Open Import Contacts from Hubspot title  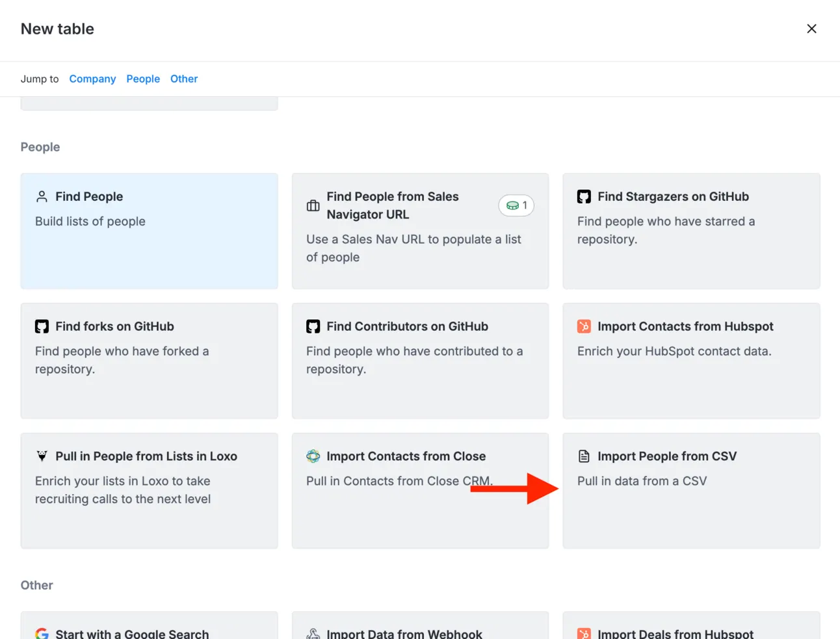(685, 326)
